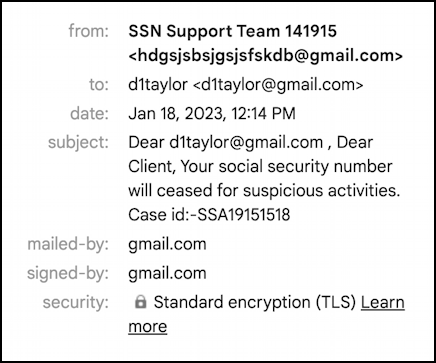This screenshot has height=363, width=436.
Task: Click the "from:" field label
Action: (89, 31)
